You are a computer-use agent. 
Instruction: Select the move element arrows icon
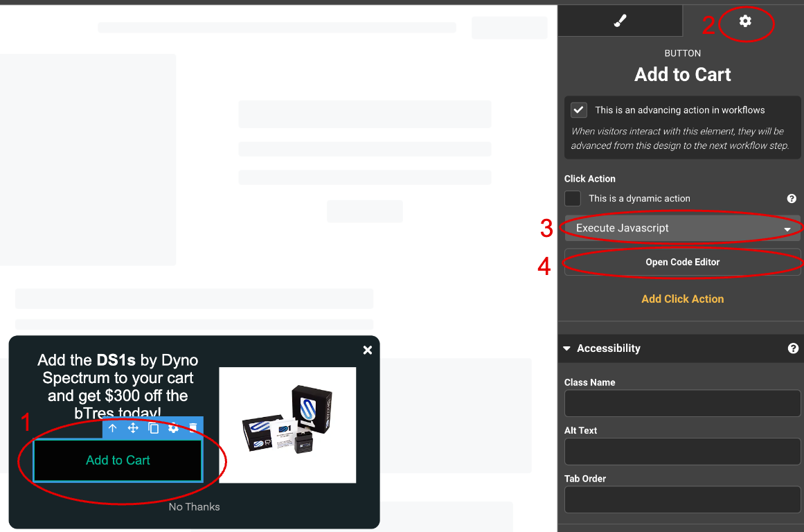[132, 428]
